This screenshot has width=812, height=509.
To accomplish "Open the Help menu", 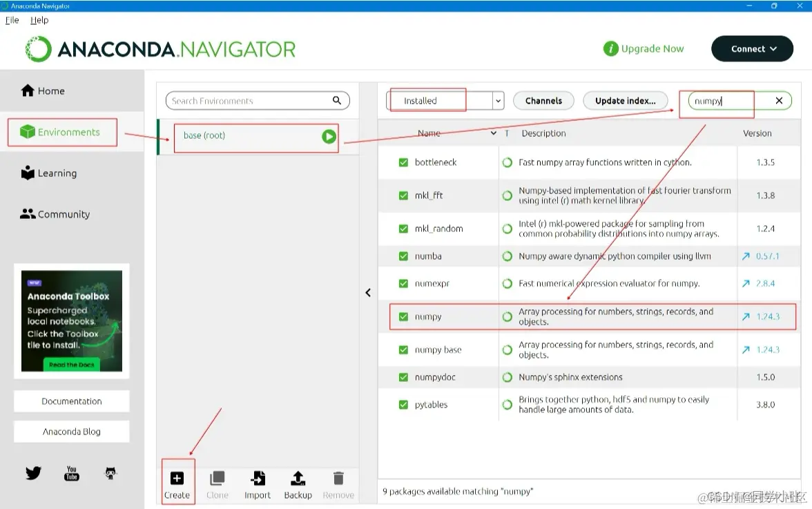I will [39, 20].
